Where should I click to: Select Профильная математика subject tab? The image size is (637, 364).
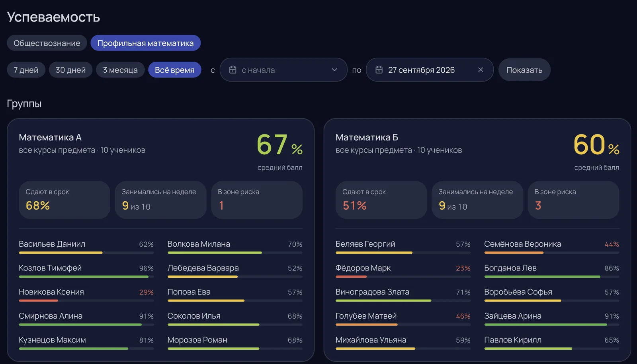(x=145, y=43)
